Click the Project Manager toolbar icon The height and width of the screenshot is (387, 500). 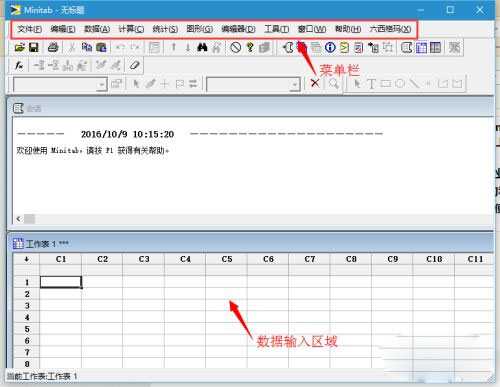[435, 47]
